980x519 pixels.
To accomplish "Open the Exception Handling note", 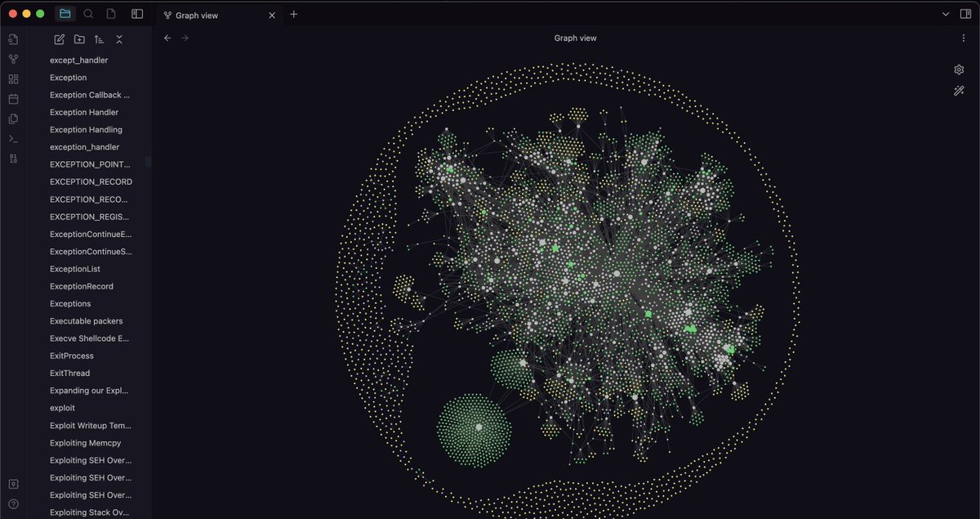I will pyautogui.click(x=86, y=129).
